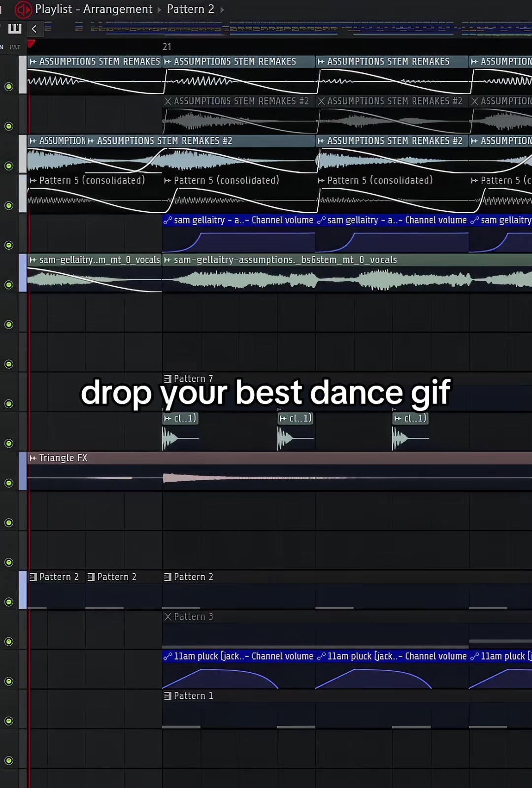This screenshot has width=532, height=788.
Task: Select Playlist - Arrangement in title breadcrumb
Action: 94,9
